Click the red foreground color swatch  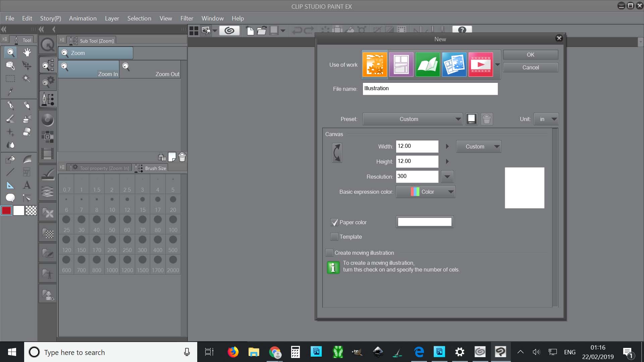(6, 210)
